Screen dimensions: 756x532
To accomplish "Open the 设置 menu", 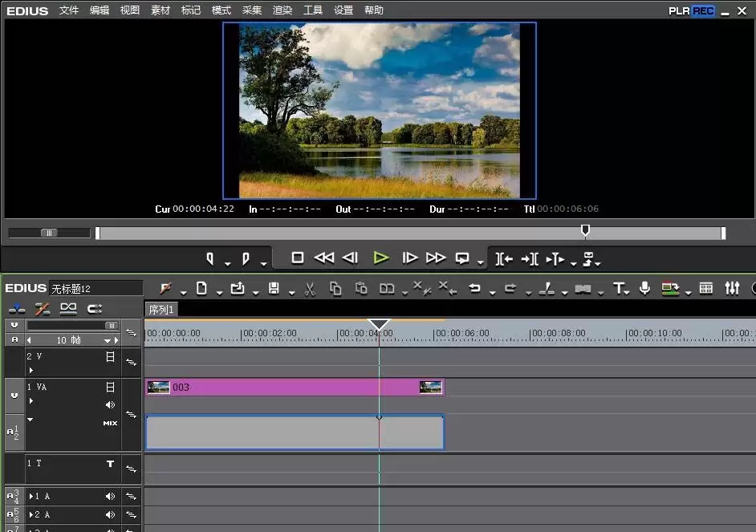I will [343, 10].
